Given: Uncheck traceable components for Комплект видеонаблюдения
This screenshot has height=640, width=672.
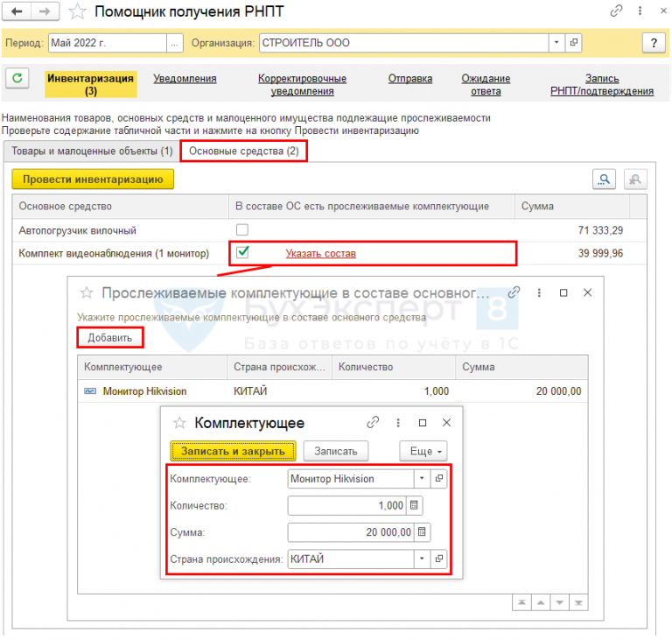Looking at the screenshot, I should pyautogui.click(x=242, y=253).
